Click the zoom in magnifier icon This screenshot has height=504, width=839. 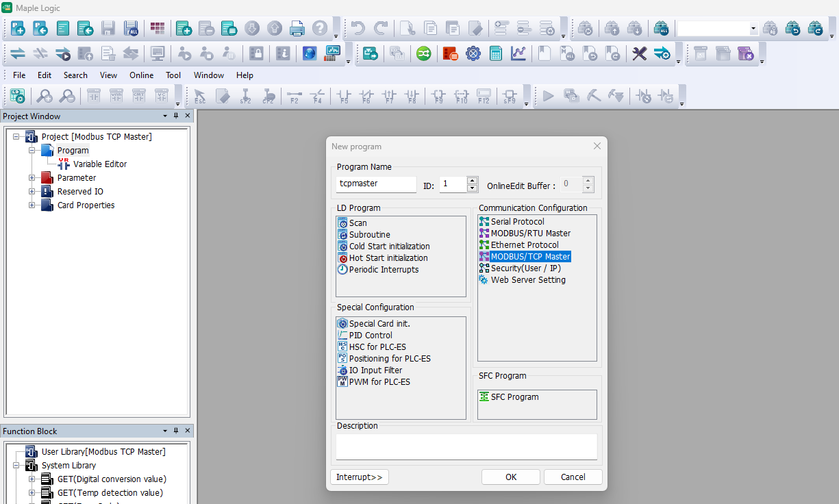[45, 97]
